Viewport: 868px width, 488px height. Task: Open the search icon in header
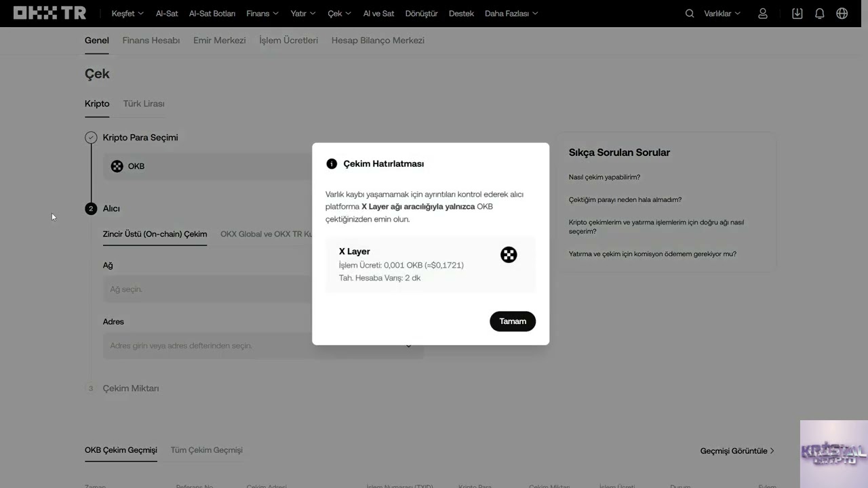coord(690,14)
